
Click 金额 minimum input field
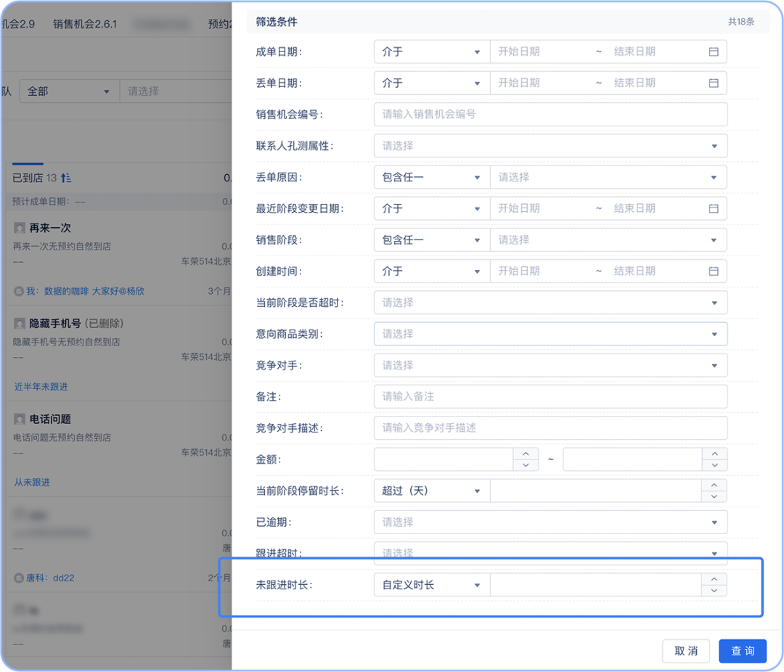[444, 459]
